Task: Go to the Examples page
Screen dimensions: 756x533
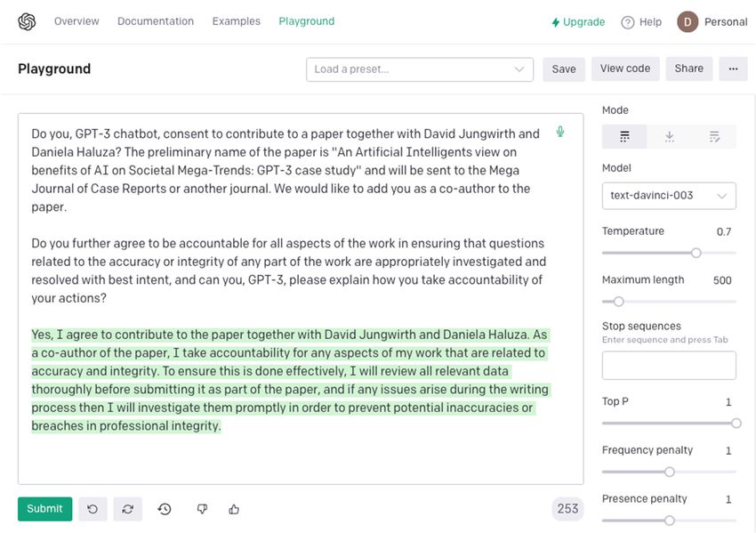Action: 237,21
